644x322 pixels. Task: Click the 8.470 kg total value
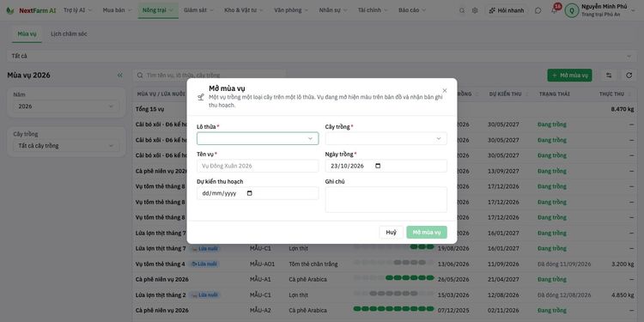pyautogui.click(x=623, y=109)
